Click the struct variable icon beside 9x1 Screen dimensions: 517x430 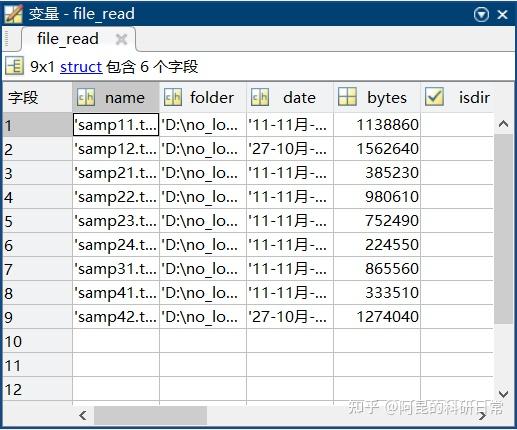14,66
